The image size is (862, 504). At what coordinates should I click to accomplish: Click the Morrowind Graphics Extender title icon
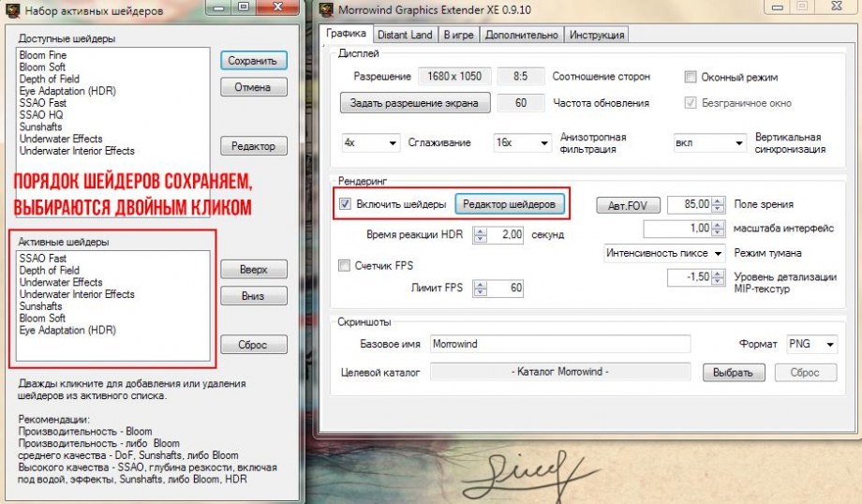[x=327, y=9]
